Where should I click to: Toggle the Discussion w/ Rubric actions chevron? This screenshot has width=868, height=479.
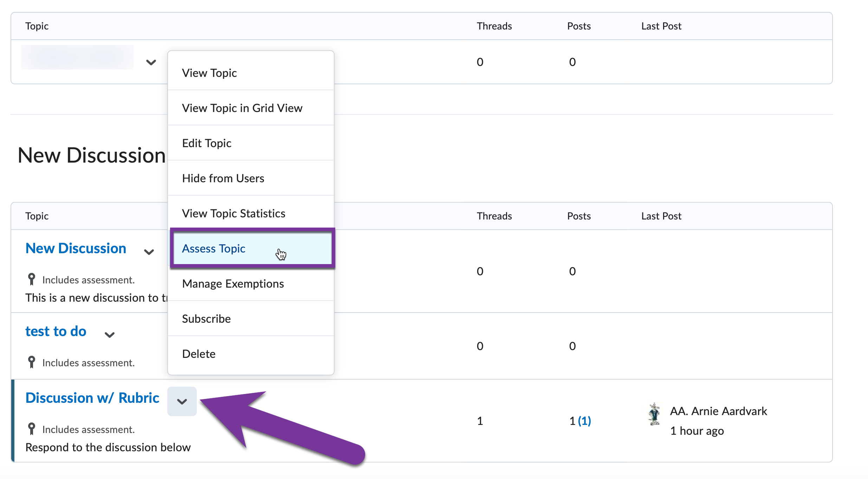[x=182, y=401]
